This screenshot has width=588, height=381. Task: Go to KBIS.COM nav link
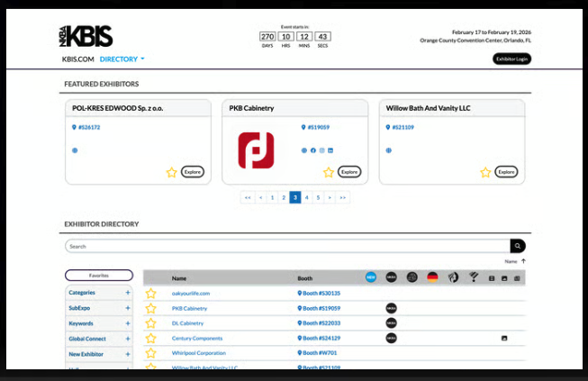77,59
